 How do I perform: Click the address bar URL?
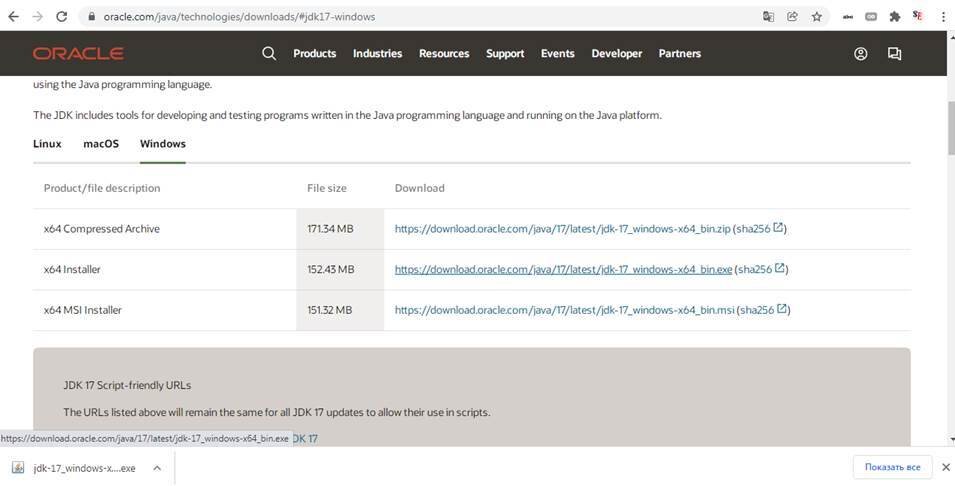pos(239,17)
